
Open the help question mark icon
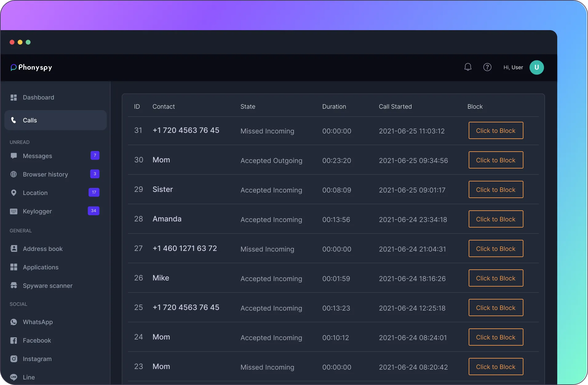487,67
